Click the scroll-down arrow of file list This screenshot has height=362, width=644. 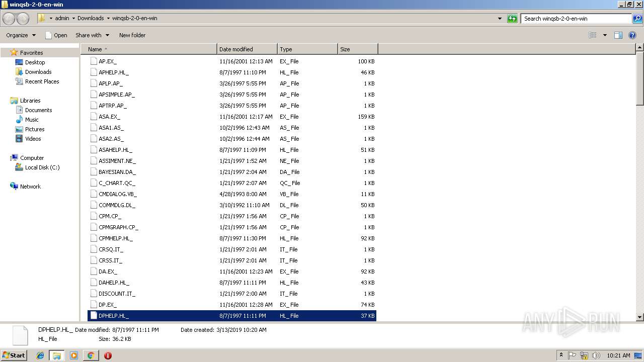point(639,317)
